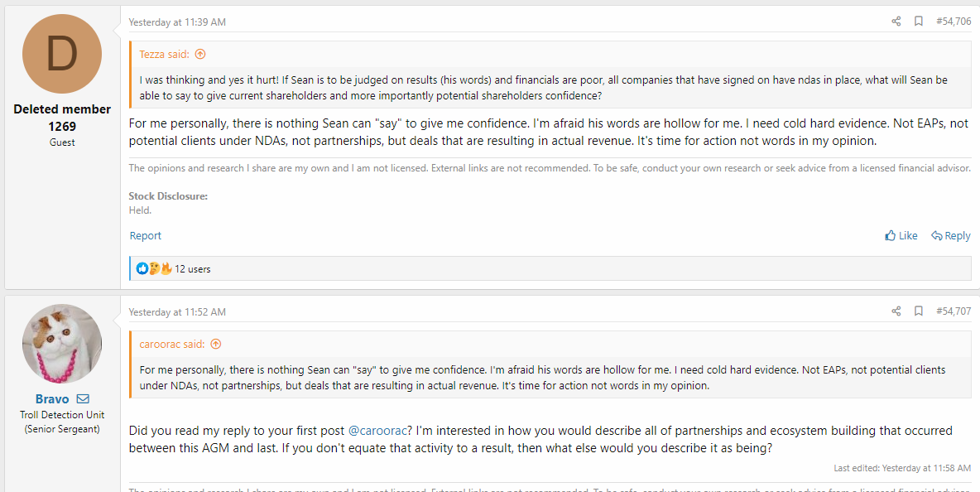Open post number #54,706 permalink

point(954,22)
